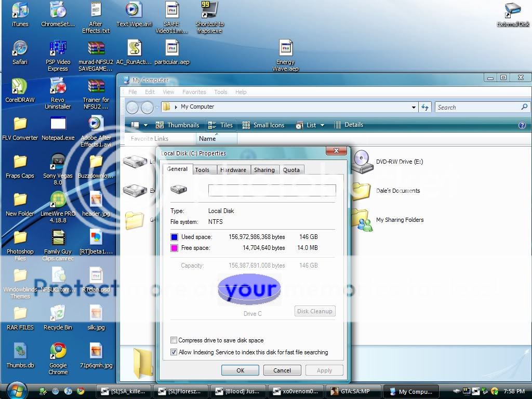The width and height of the screenshot is (532, 399).
Task: Switch to the Sharing tab
Action: click(x=264, y=170)
